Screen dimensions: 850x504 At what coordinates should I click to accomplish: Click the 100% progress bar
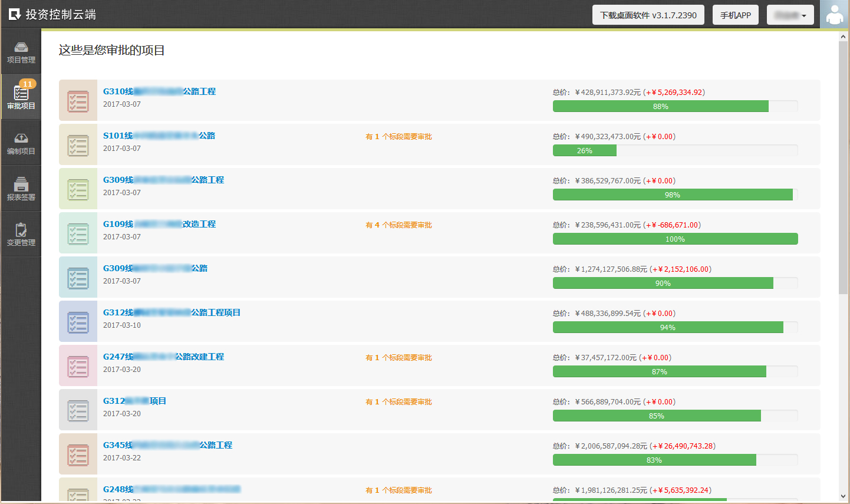pos(675,239)
